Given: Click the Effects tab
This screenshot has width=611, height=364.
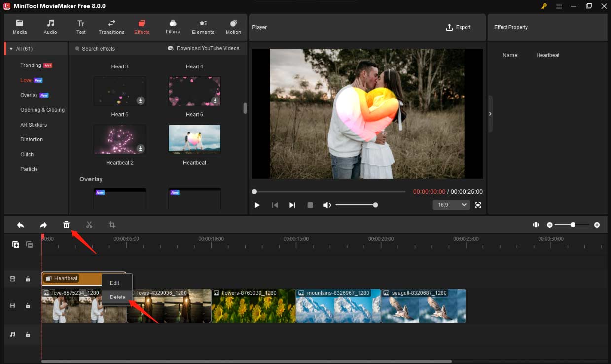Looking at the screenshot, I should pyautogui.click(x=142, y=27).
